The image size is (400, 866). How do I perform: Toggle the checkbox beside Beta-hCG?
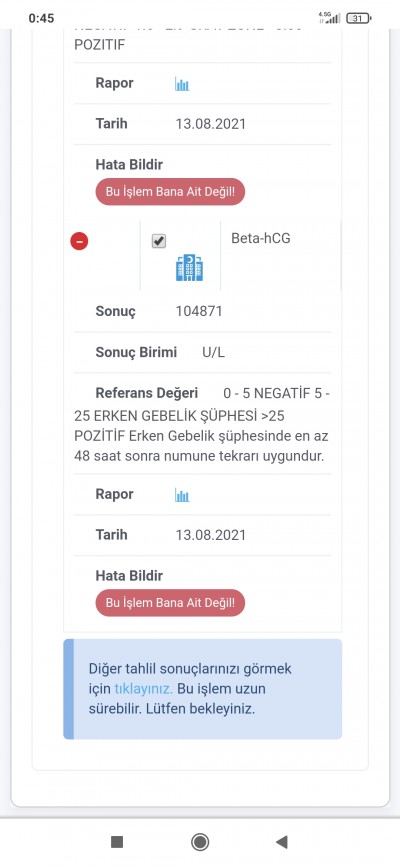[159, 241]
